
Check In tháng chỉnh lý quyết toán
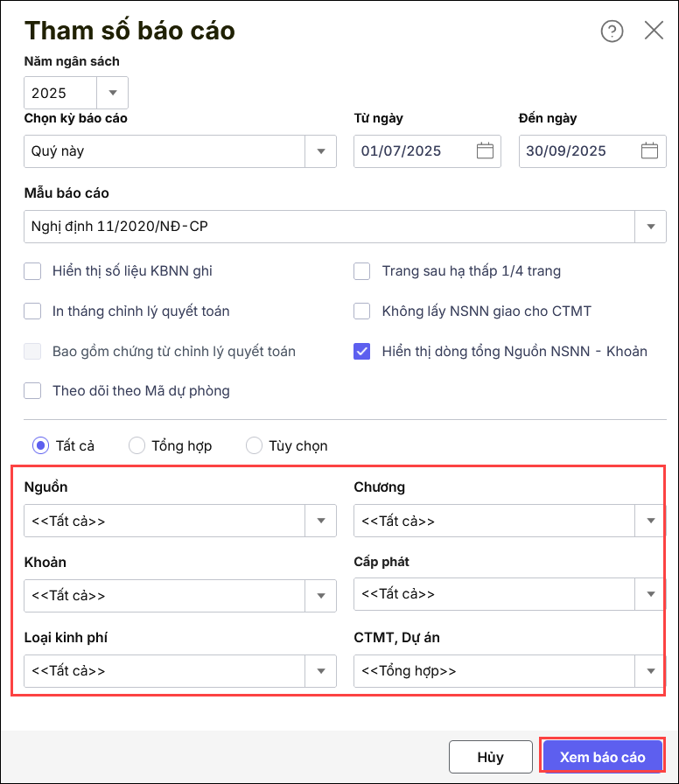pyautogui.click(x=32, y=311)
